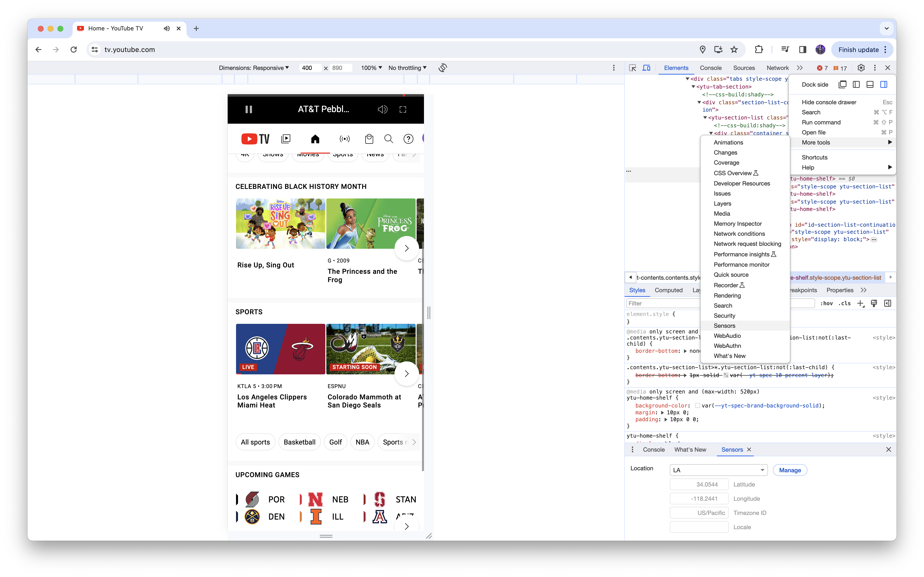The width and height of the screenshot is (924, 577).
Task: Click the location pin icon in address bar
Action: click(x=702, y=50)
